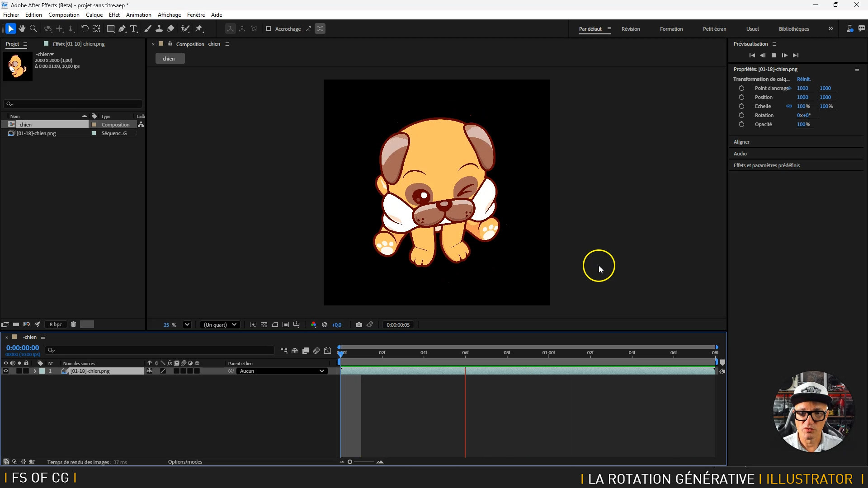
Task: Jump to first frame in preview
Action: [752, 55]
